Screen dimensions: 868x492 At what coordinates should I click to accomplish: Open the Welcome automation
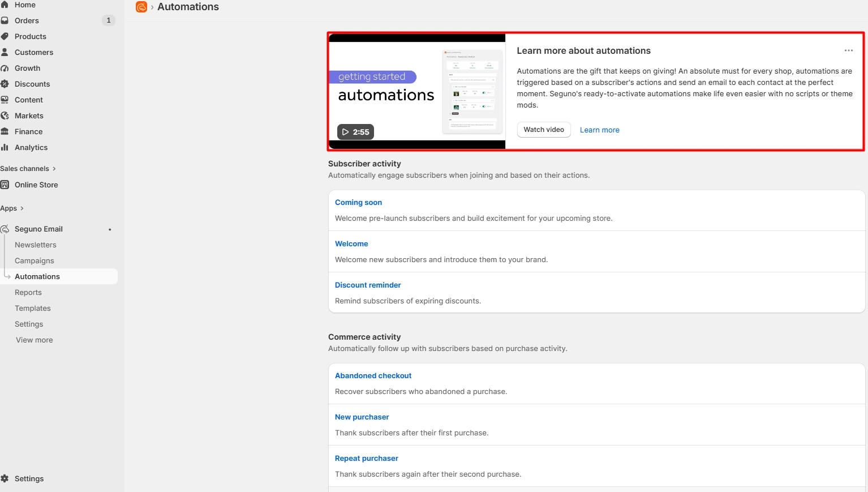(351, 243)
